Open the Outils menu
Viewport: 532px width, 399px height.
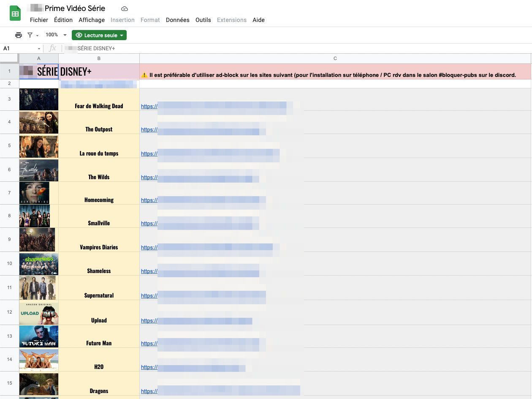click(x=203, y=20)
